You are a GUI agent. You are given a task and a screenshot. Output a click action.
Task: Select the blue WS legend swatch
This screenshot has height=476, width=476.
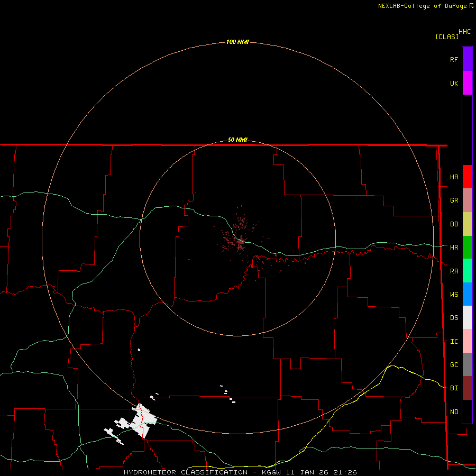click(x=467, y=294)
